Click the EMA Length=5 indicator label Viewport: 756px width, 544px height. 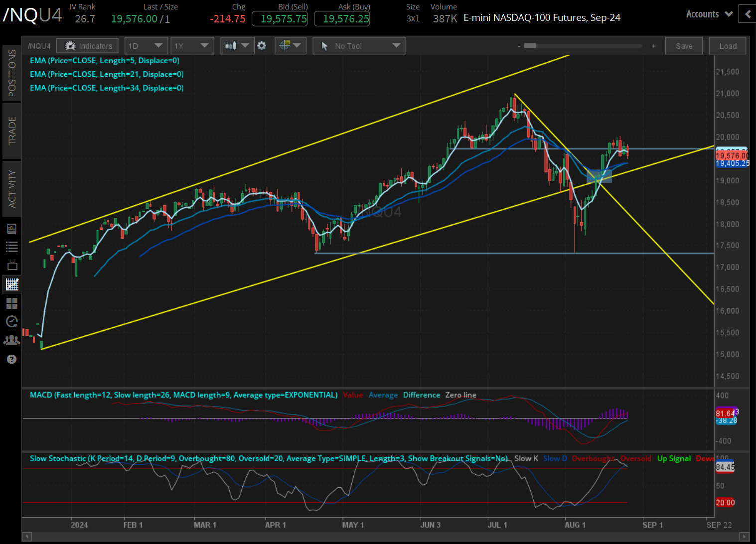click(x=105, y=60)
